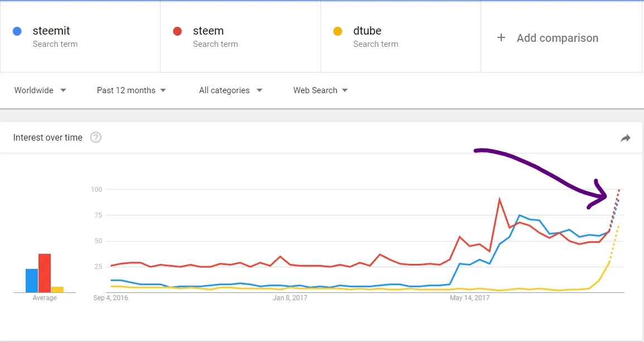
Task: Edit the steem search term
Action: [x=240, y=37]
